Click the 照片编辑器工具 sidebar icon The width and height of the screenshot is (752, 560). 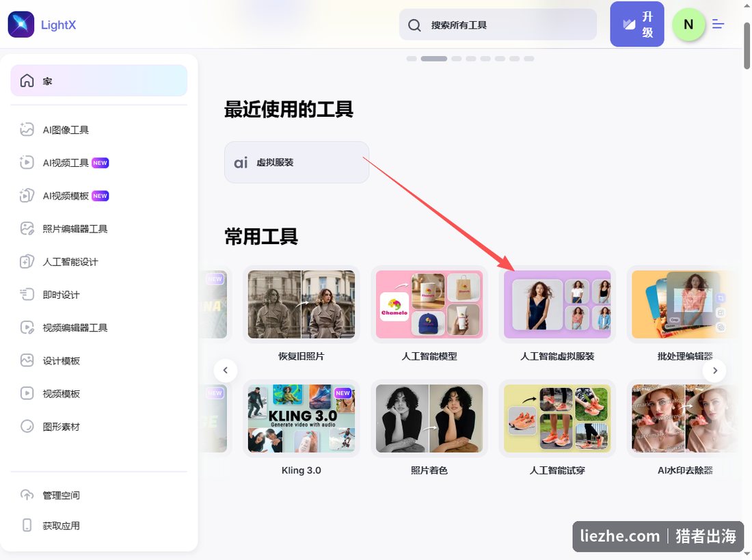click(27, 228)
